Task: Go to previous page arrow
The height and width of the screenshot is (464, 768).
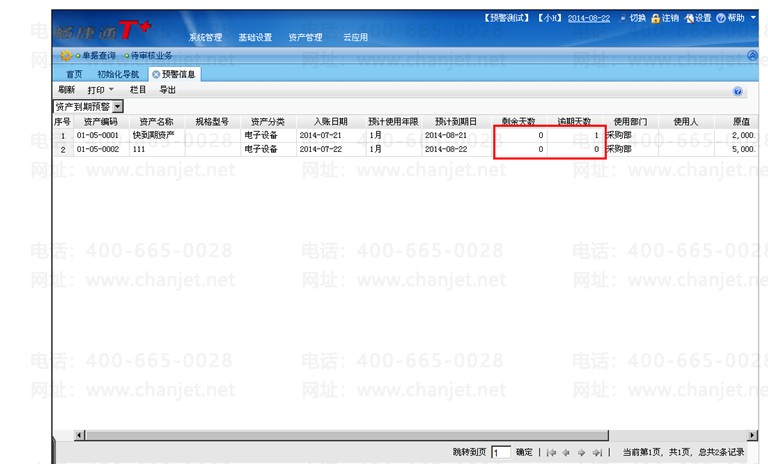Action: [566, 453]
